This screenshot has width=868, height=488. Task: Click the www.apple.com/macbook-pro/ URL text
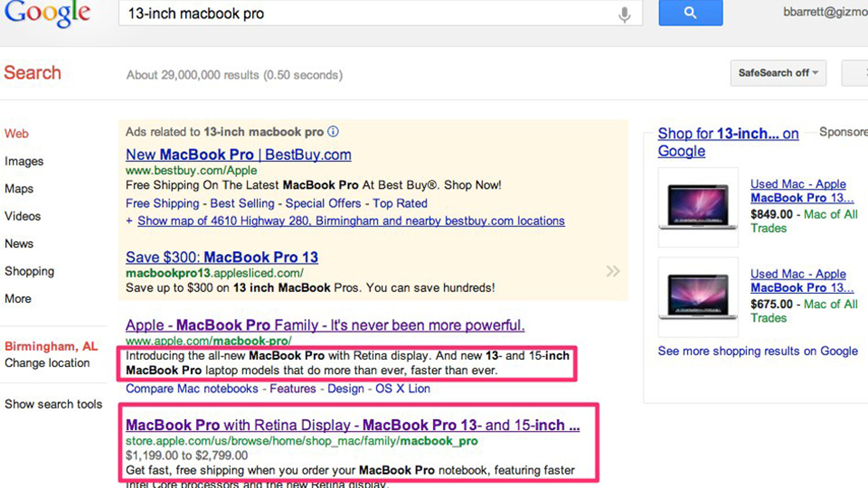click(209, 341)
